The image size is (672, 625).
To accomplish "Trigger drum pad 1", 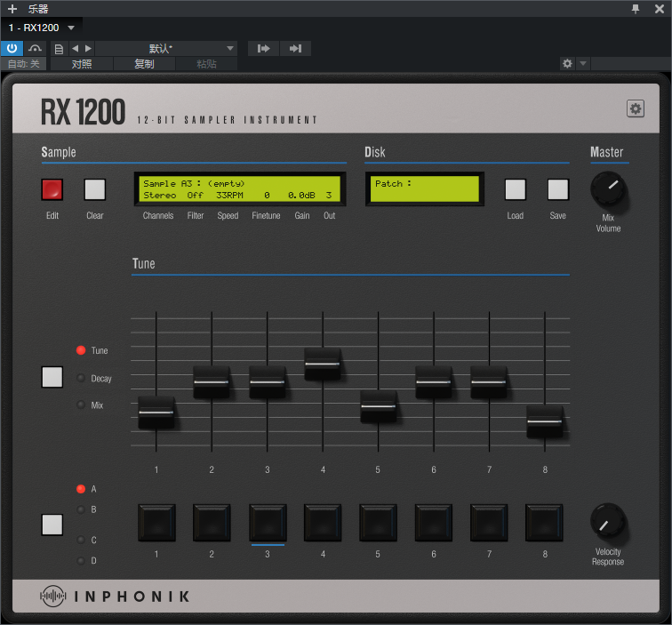I will click(x=156, y=523).
